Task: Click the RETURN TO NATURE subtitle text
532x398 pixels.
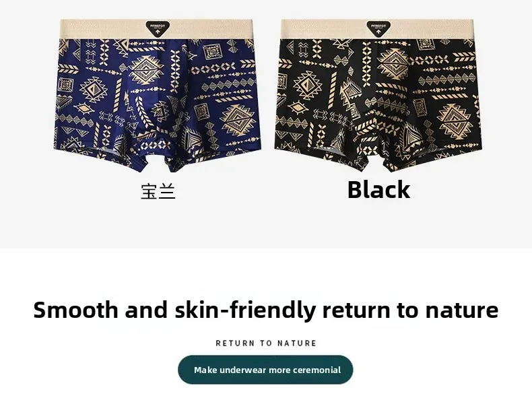Action: [266, 343]
